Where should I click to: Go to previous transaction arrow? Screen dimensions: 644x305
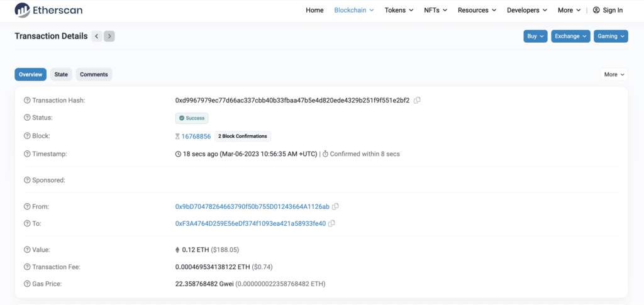97,36
